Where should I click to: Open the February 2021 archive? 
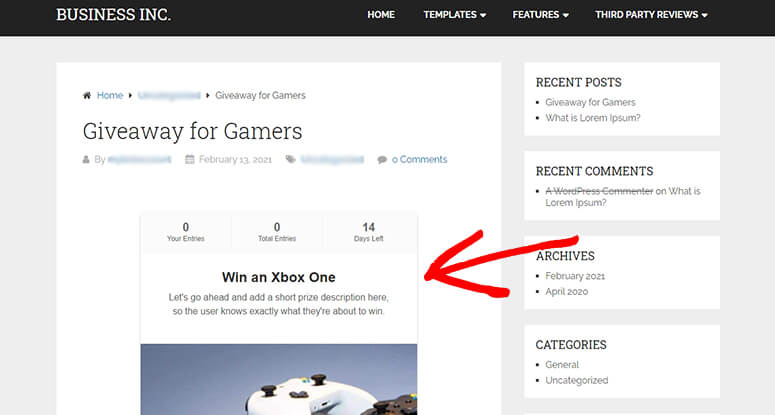pyautogui.click(x=575, y=276)
